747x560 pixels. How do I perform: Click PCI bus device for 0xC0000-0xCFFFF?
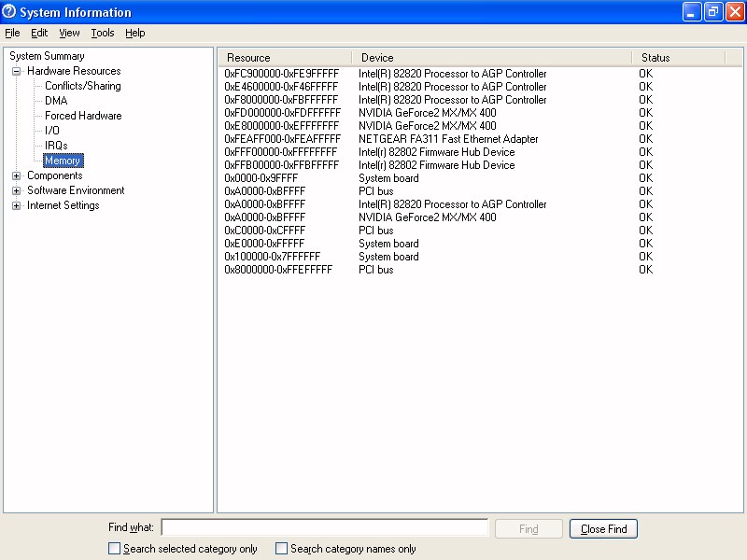tap(376, 231)
